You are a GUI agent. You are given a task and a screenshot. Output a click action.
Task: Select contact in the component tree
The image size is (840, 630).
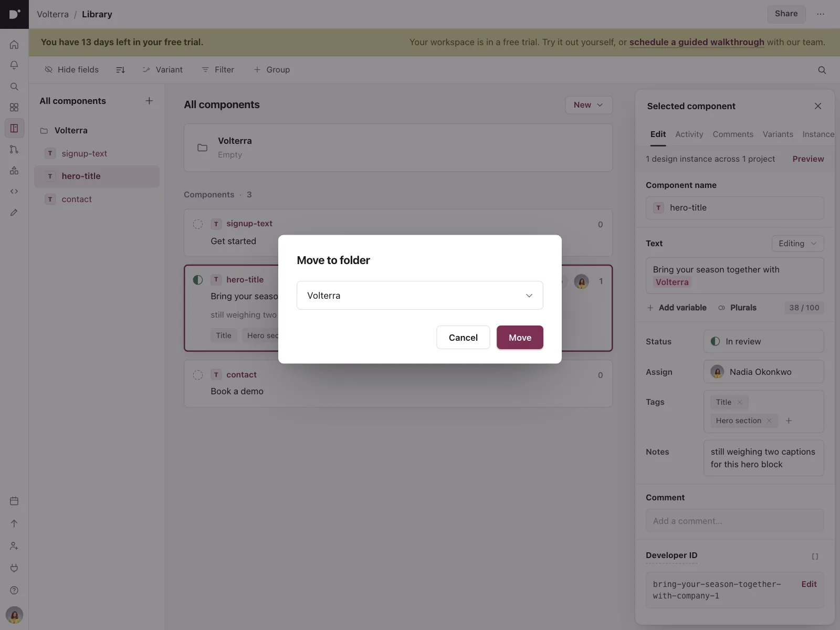[97, 199]
